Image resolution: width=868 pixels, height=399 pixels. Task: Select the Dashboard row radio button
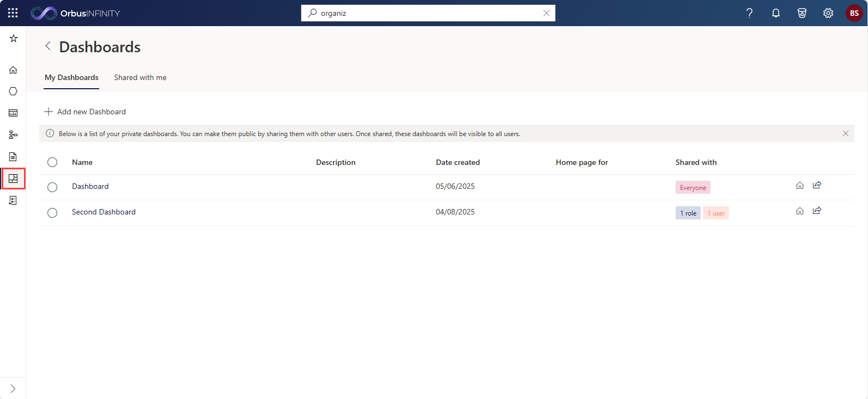pos(52,187)
